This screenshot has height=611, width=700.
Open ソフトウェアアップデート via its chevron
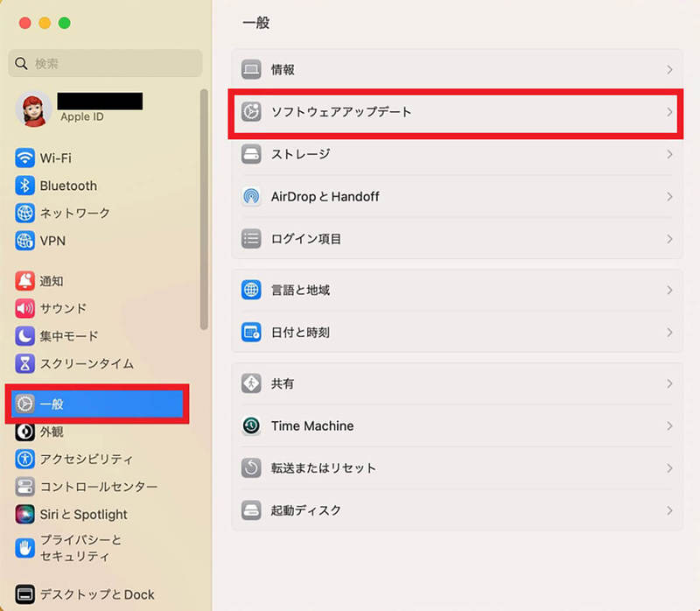tap(669, 112)
